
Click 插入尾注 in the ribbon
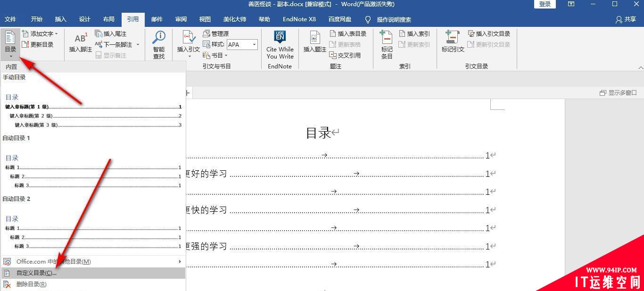(x=111, y=33)
